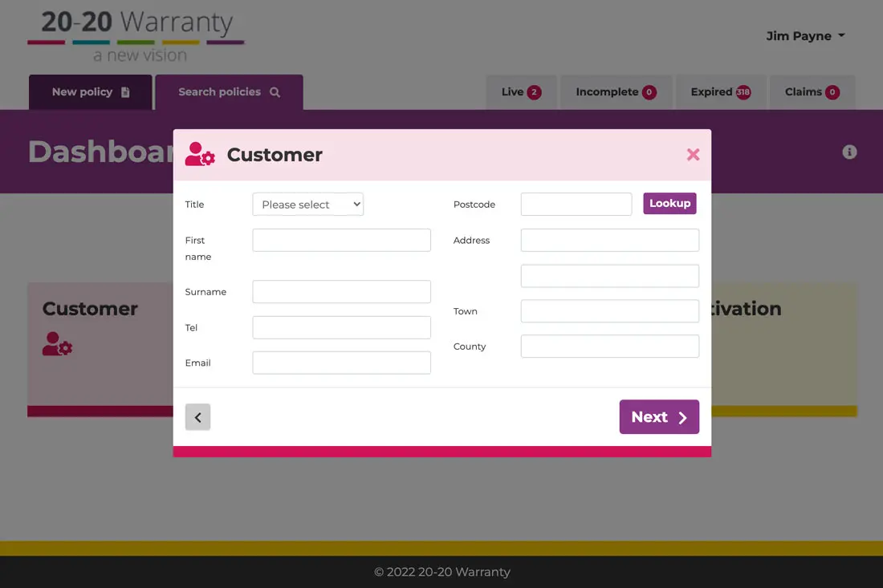Close the Customer dialog with the X

pyautogui.click(x=693, y=155)
